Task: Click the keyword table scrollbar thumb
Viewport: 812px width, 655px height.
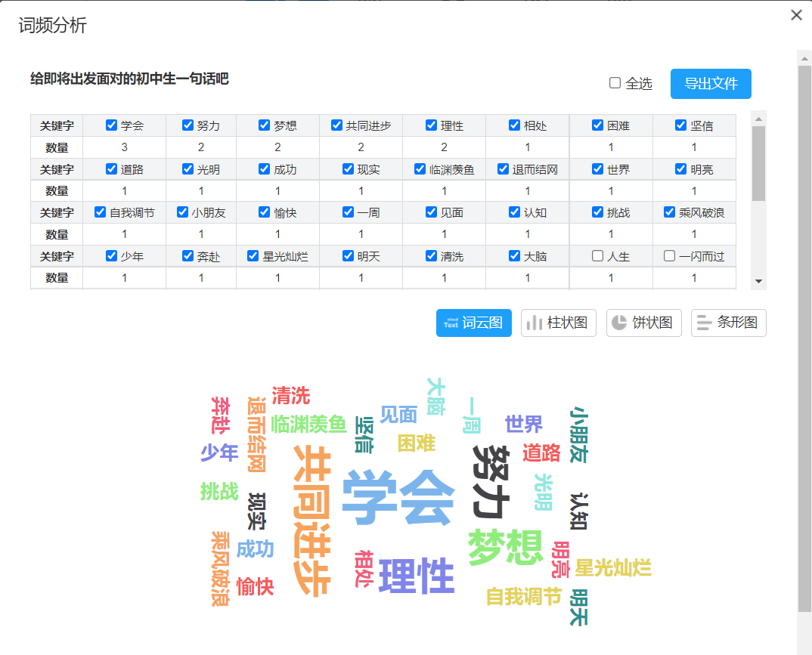Action: (x=758, y=162)
